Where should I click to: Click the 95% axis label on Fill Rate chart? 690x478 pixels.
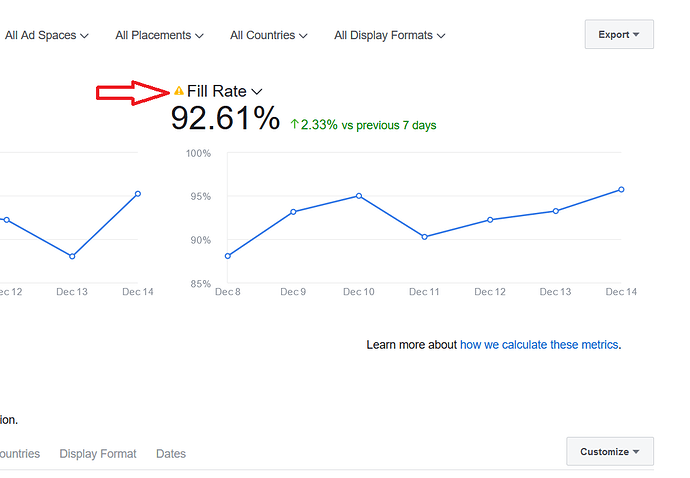point(200,197)
